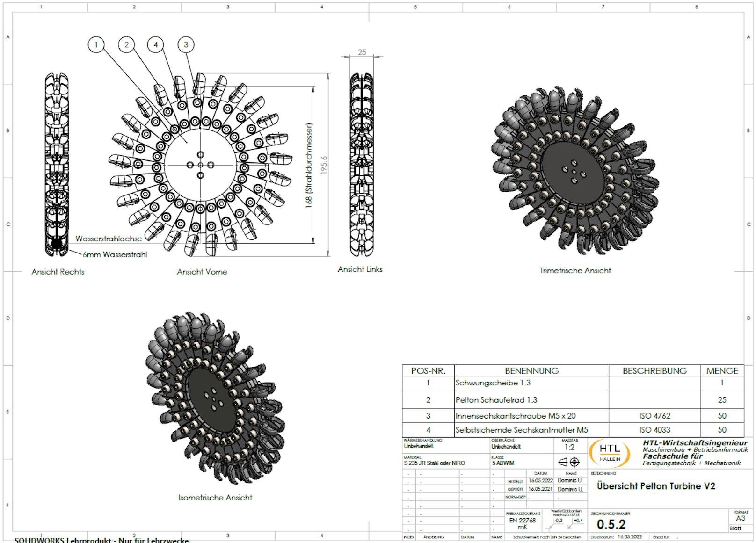The height and width of the screenshot is (543, 756).
Task: Click the POS-NR. column header
Action: 428,371
